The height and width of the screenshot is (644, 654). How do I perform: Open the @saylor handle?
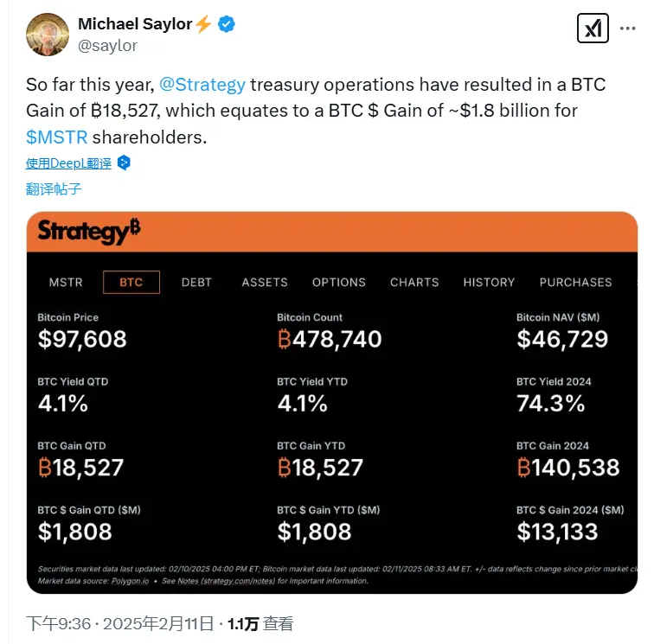(107, 46)
